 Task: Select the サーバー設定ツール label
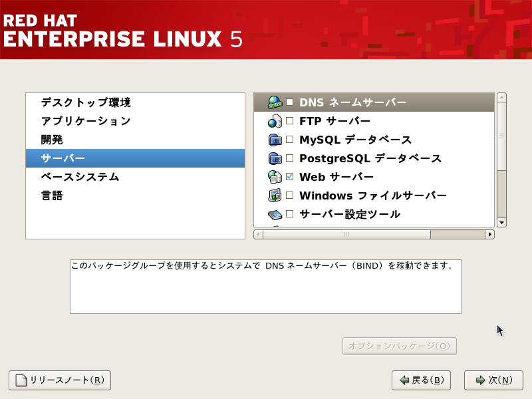[350, 214]
